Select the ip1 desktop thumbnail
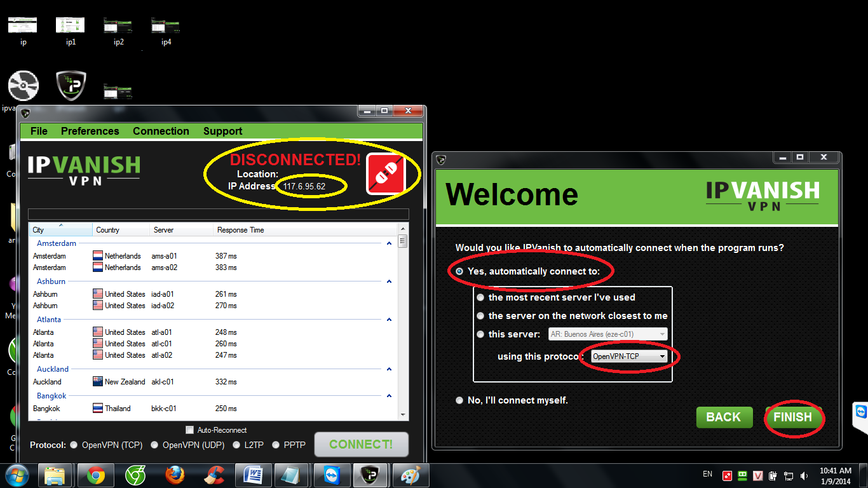This screenshot has height=488, width=868. click(71, 31)
